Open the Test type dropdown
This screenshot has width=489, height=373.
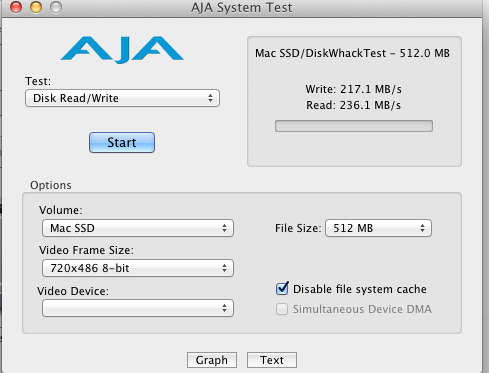122,98
